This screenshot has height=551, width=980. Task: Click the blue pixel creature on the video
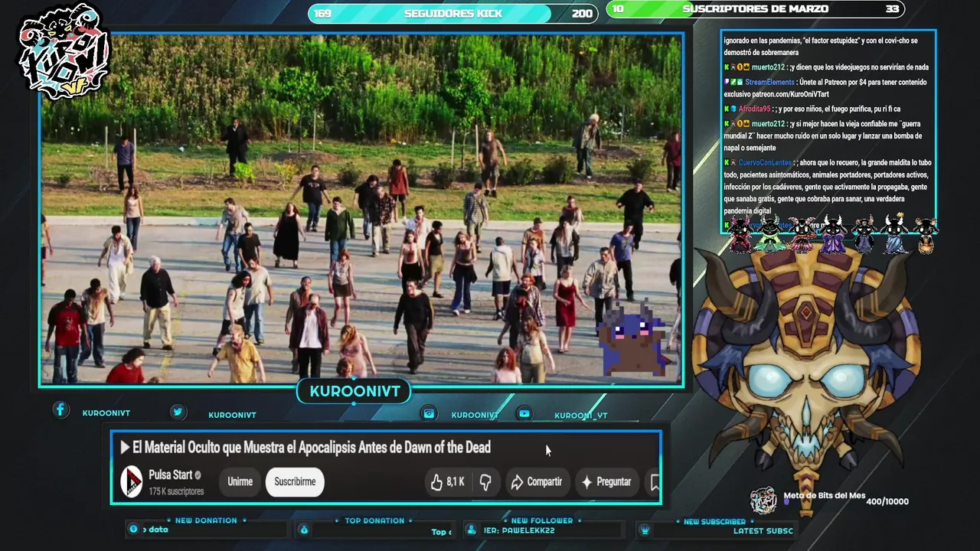point(634,339)
